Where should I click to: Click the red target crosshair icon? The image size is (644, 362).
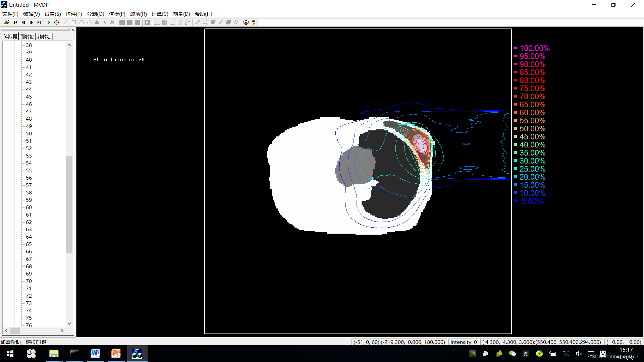[x=246, y=22]
